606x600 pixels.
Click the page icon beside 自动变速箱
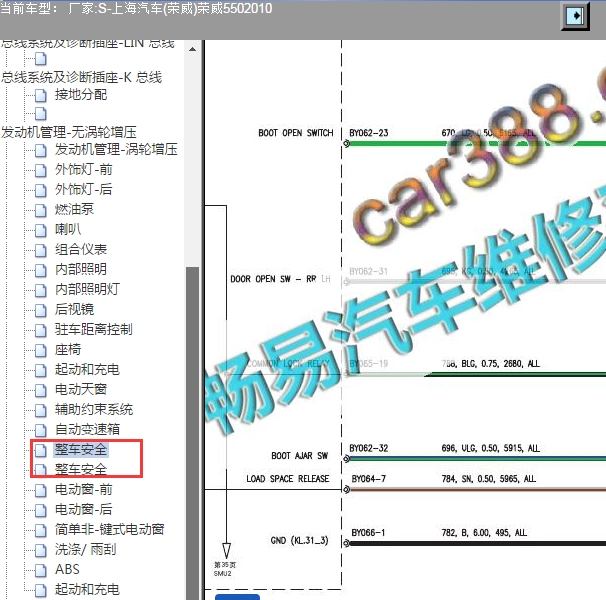click(x=41, y=430)
